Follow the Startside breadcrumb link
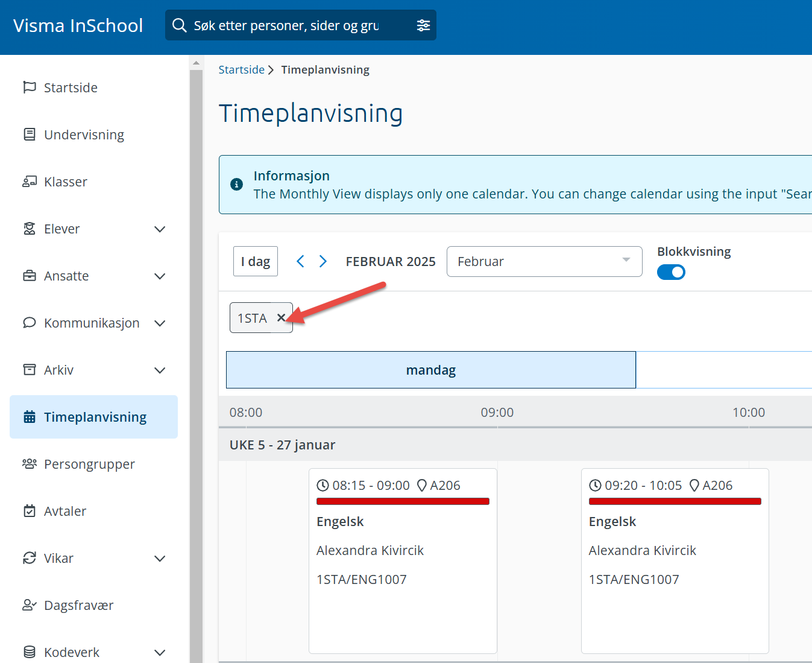 [241, 70]
